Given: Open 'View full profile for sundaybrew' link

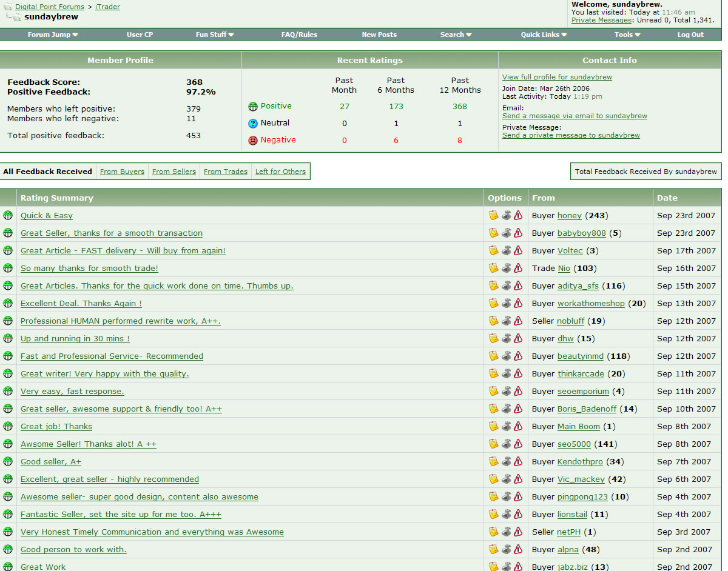Looking at the screenshot, I should [x=557, y=77].
